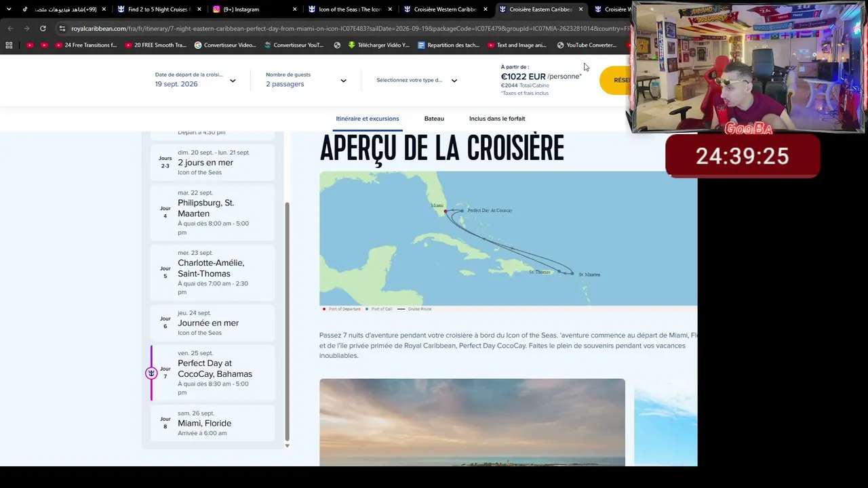Click the Miami port marker on the map
The image size is (868, 488).
[x=446, y=211]
